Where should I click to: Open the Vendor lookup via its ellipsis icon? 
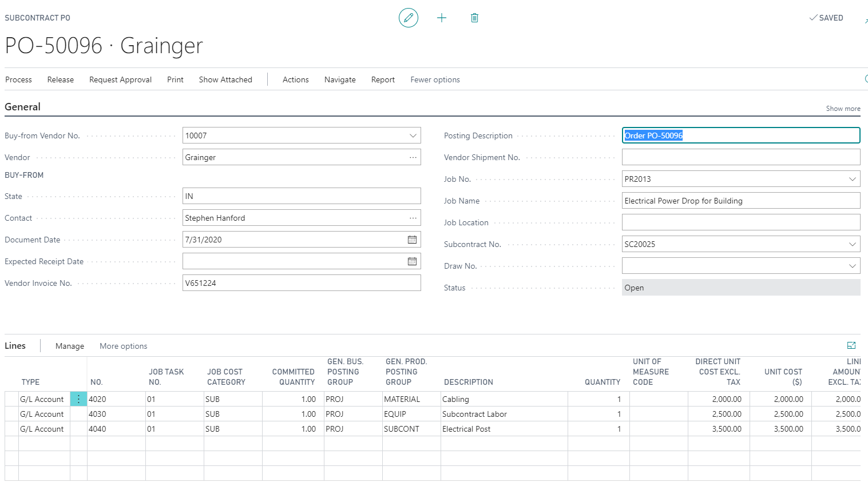(x=413, y=157)
